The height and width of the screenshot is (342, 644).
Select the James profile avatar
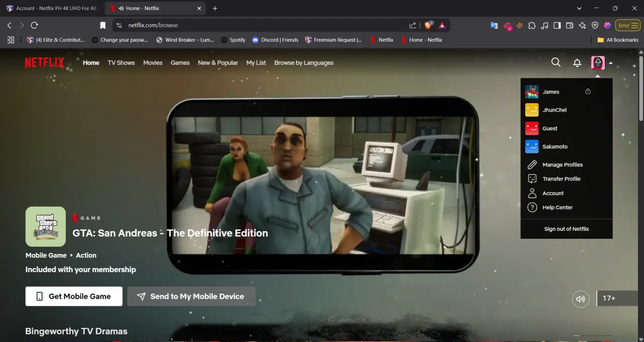(532, 92)
